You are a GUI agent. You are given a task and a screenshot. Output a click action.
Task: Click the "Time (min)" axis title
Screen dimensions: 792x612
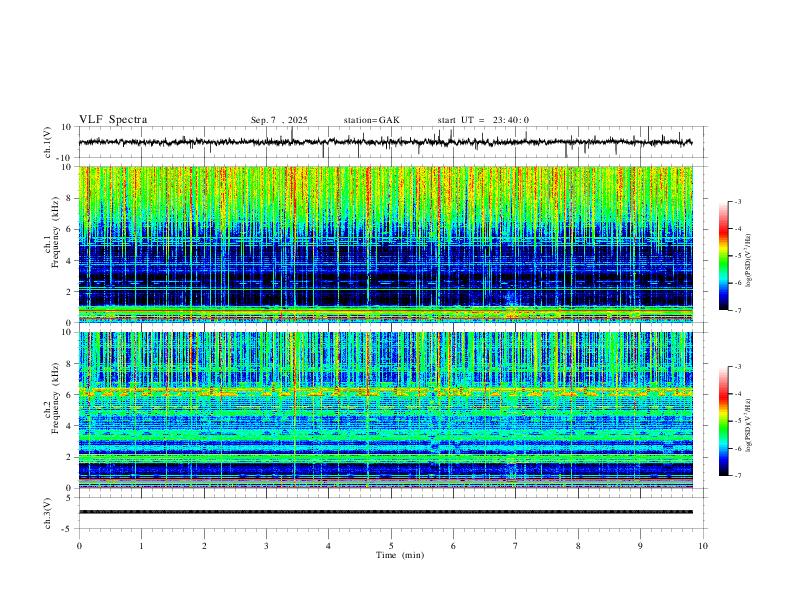pyautogui.click(x=400, y=555)
